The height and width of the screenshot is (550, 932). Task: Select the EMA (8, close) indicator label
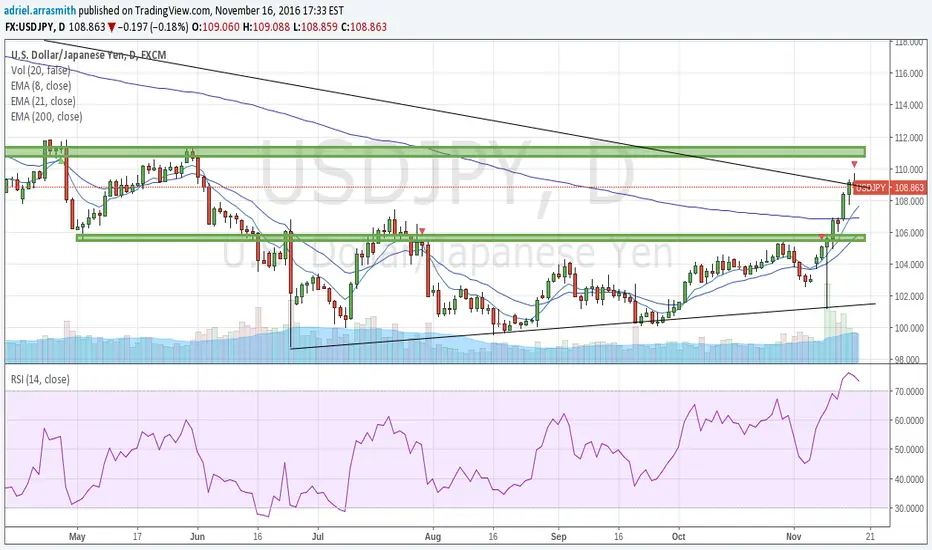(x=43, y=86)
